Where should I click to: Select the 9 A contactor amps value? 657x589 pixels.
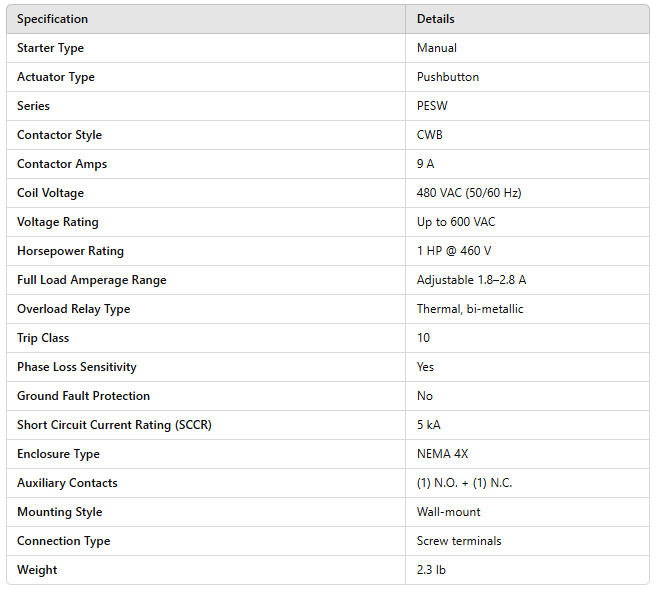[x=426, y=164]
